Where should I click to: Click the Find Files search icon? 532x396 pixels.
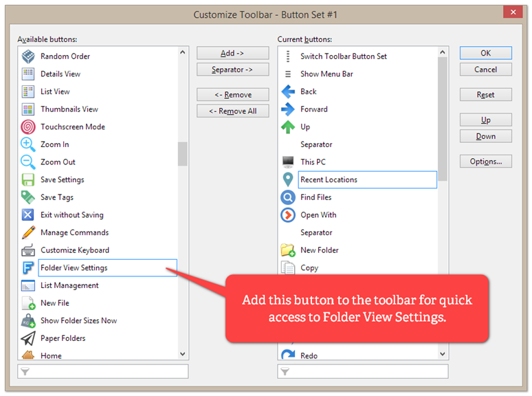coord(288,197)
